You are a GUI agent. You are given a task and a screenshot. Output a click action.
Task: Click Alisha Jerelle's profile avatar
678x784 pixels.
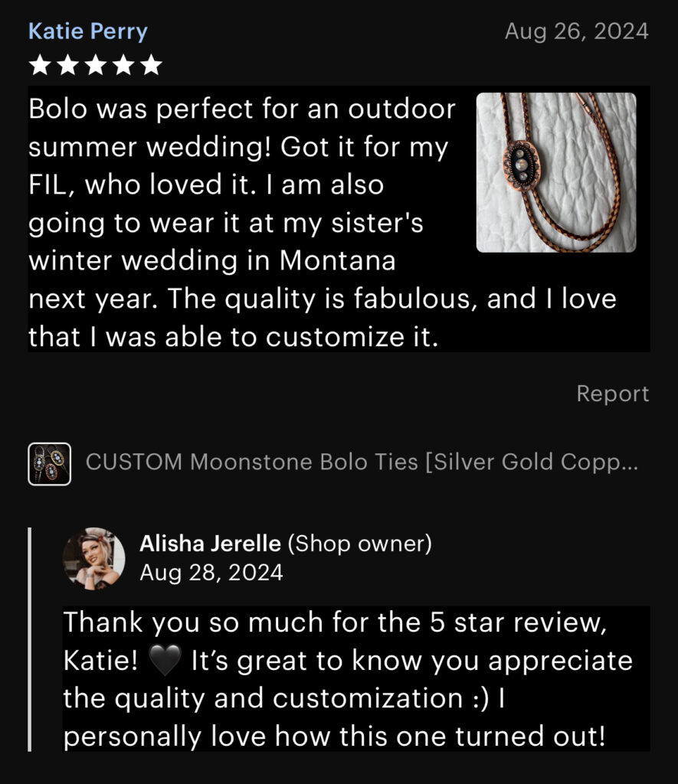pyautogui.click(x=93, y=558)
